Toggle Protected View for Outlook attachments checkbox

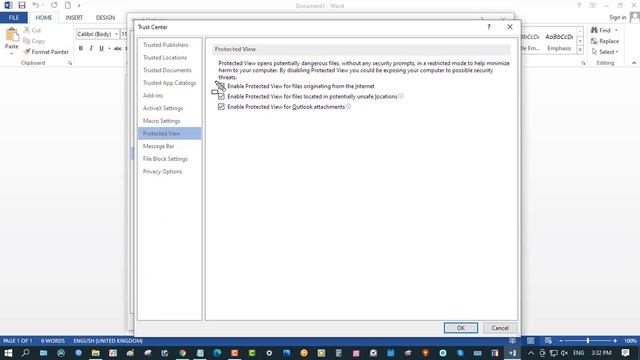[221, 107]
